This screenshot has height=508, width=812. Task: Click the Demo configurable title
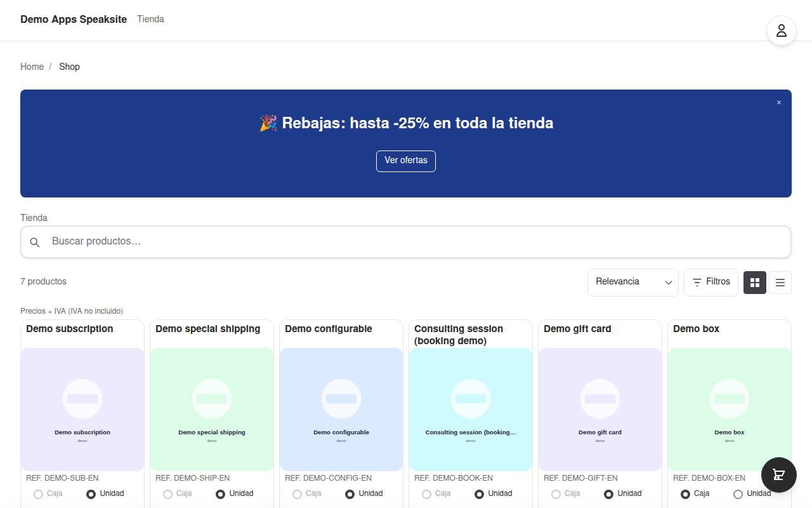[x=329, y=329]
